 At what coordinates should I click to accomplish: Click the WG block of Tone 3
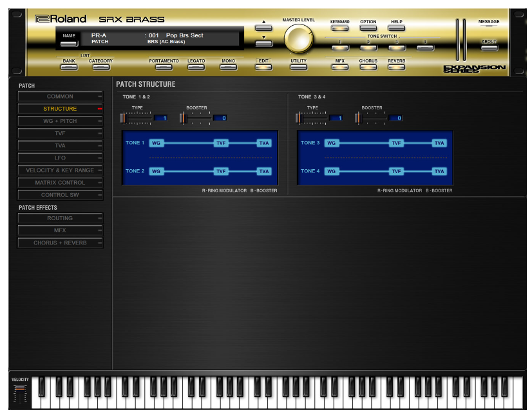332,143
